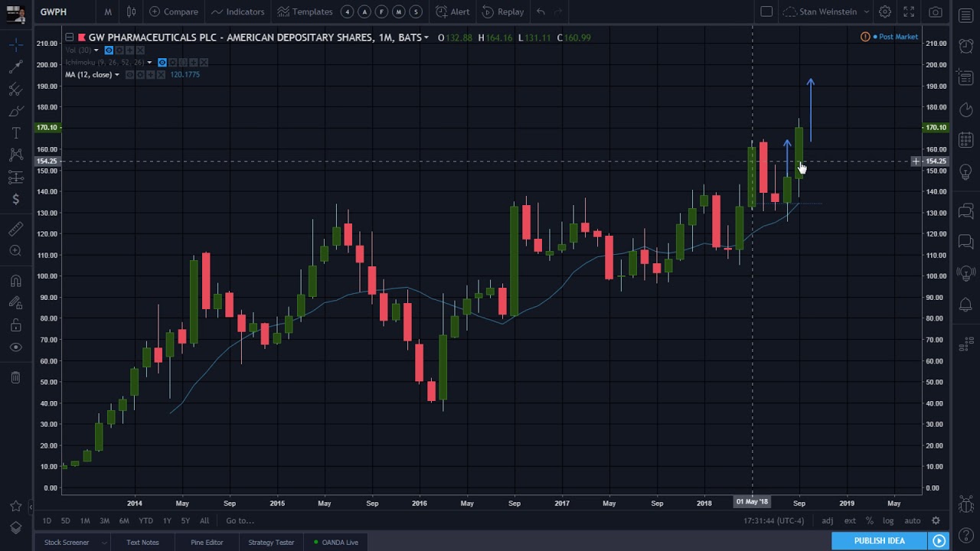Start bar Replay mode
This screenshot has height=551, width=980.
click(503, 11)
